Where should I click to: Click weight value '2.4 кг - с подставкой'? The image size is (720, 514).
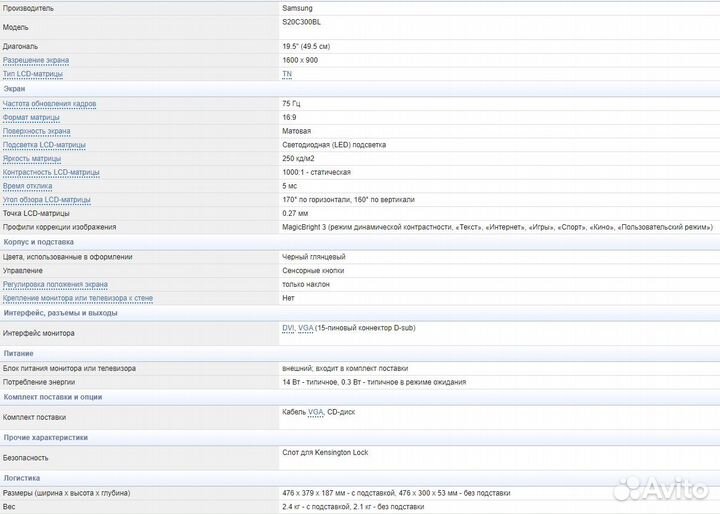coord(316,507)
